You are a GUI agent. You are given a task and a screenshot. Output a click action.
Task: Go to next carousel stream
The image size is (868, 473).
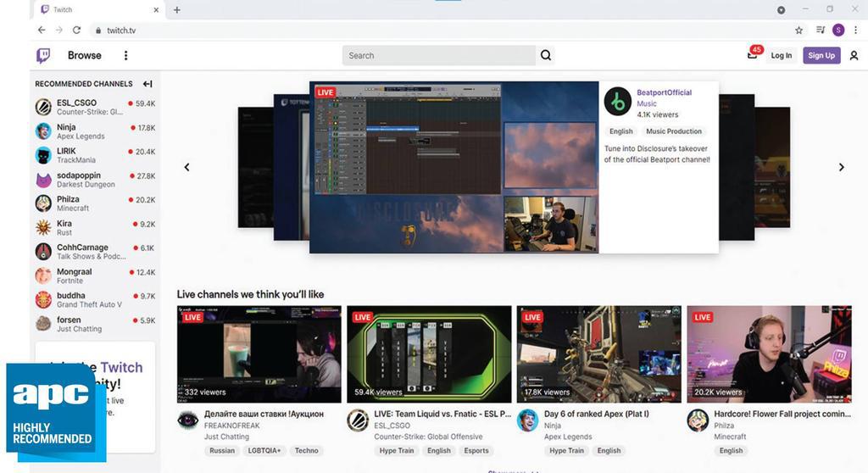click(x=842, y=167)
